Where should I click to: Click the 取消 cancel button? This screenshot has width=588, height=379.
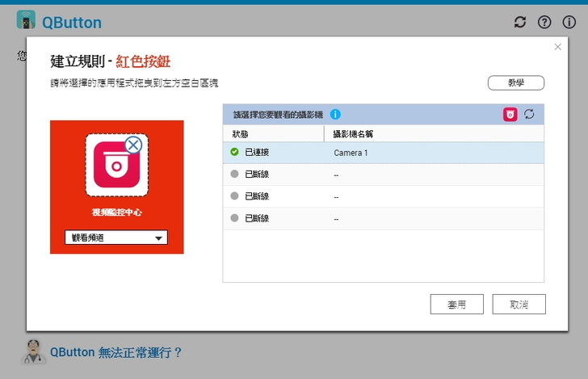(519, 304)
